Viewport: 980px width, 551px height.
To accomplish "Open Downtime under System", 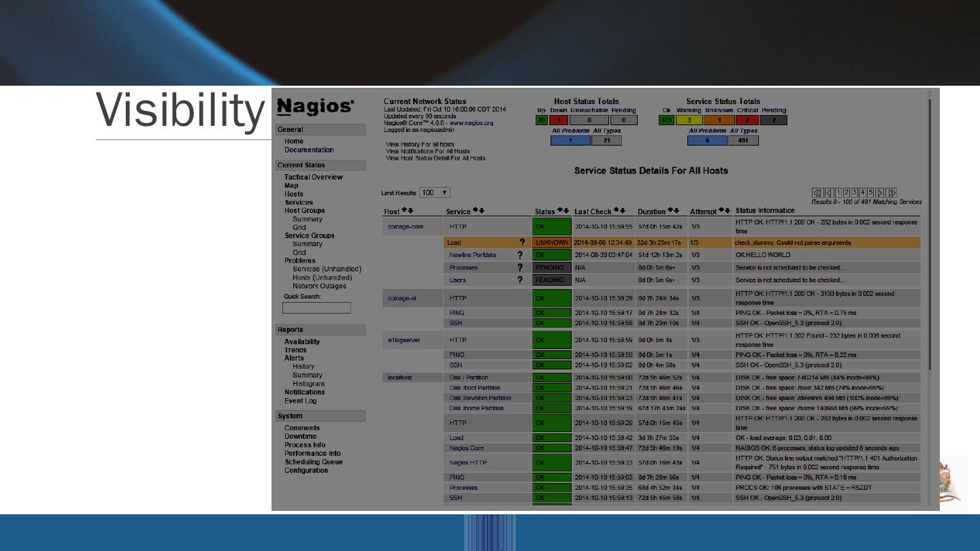I will [300, 437].
